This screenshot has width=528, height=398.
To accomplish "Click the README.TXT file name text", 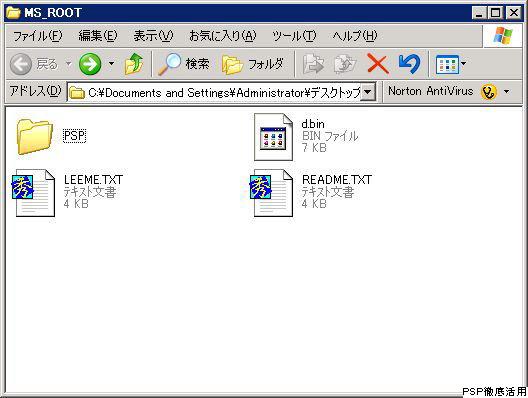I will 337,180.
